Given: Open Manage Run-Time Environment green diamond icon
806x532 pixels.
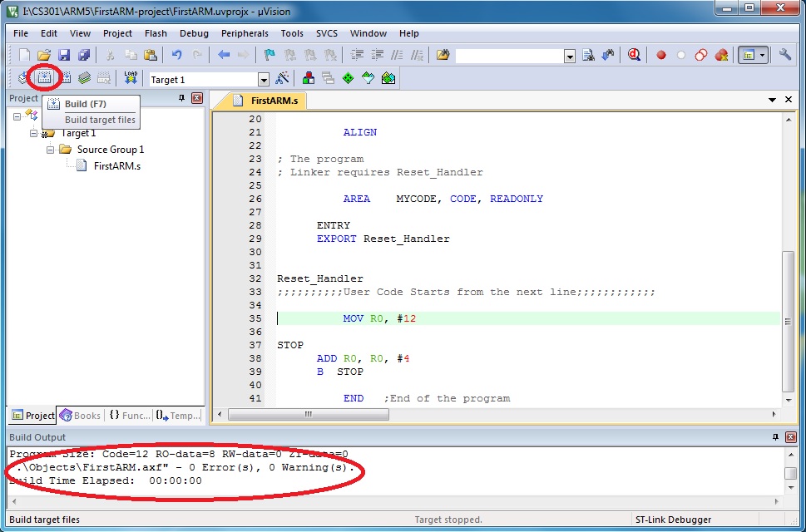Looking at the screenshot, I should pos(349,79).
